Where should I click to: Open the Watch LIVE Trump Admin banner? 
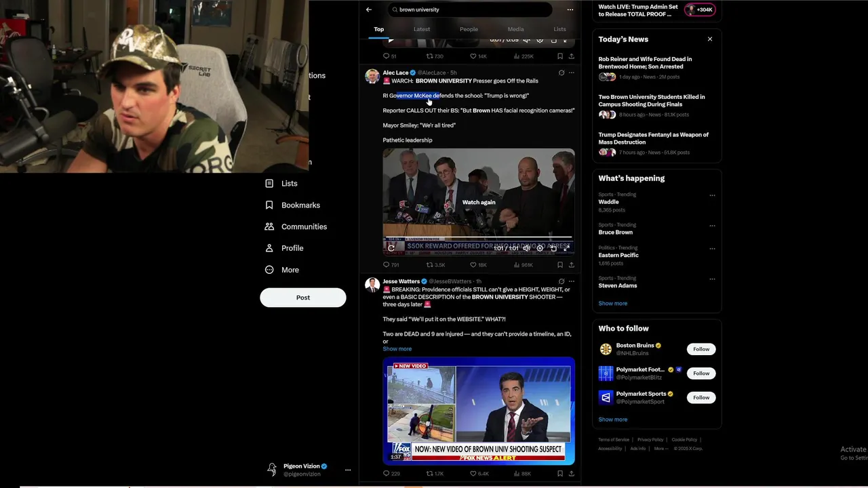[x=655, y=10]
